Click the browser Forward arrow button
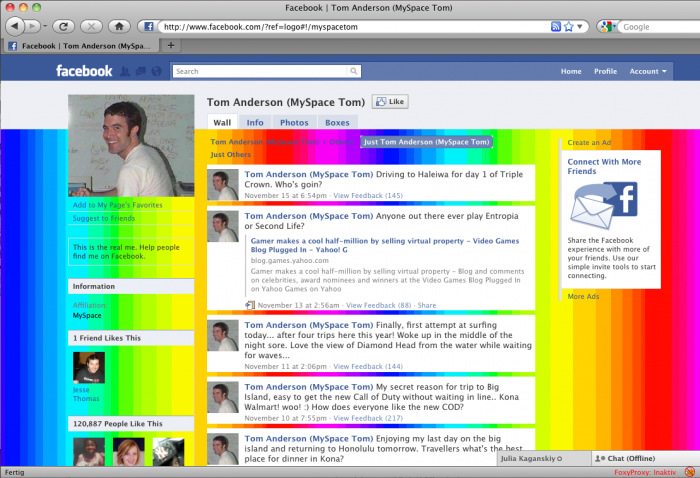 click(32, 26)
